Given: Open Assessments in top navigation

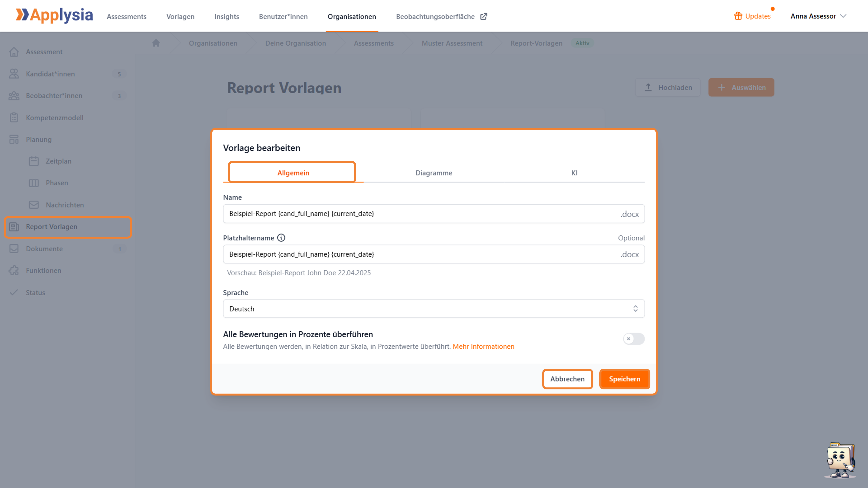Looking at the screenshot, I should click(x=127, y=17).
